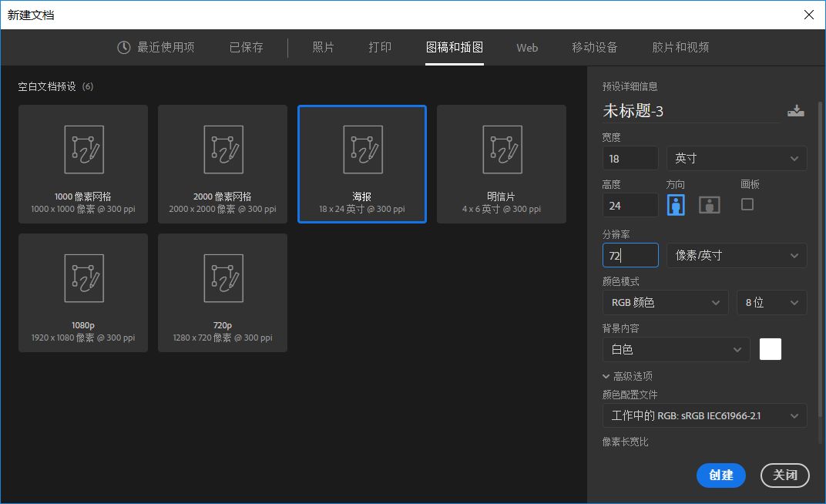
Task: Choose the 1000 像素网格 preset icon
Action: click(x=83, y=149)
